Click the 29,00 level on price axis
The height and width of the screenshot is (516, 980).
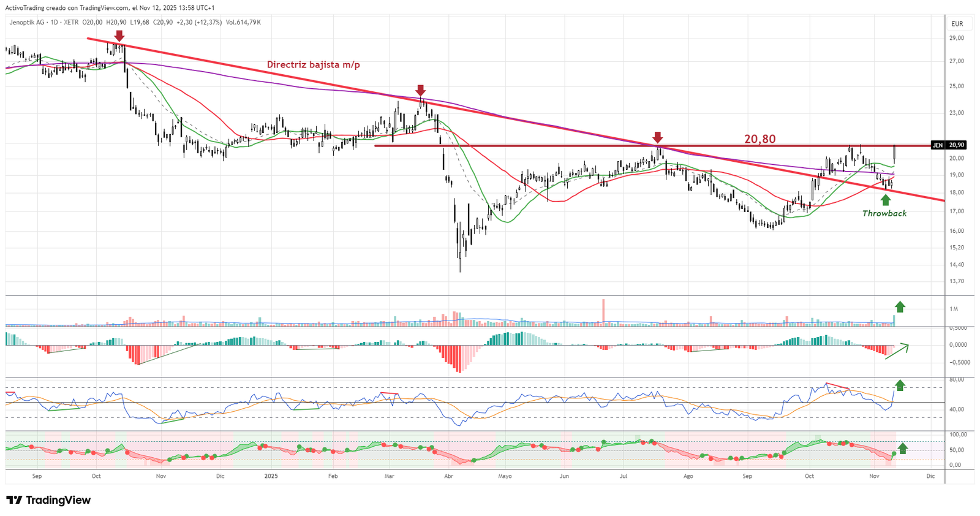coord(956,38)
